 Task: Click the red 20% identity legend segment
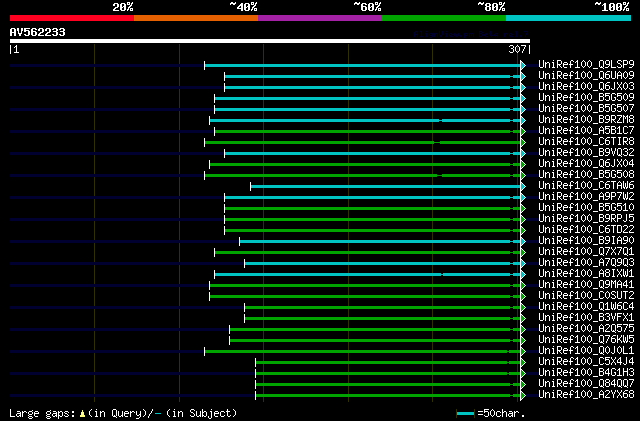pos(72,18)
